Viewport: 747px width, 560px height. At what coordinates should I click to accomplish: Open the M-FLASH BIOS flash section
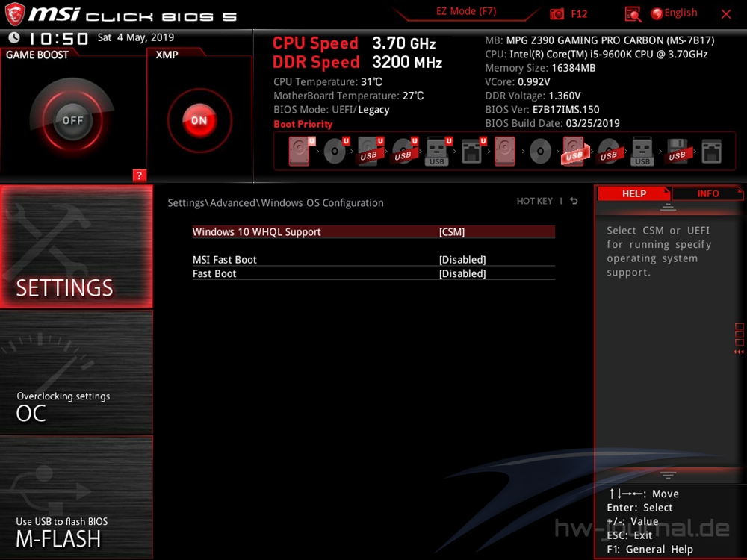pyautogui.click(x=76, y=497)
